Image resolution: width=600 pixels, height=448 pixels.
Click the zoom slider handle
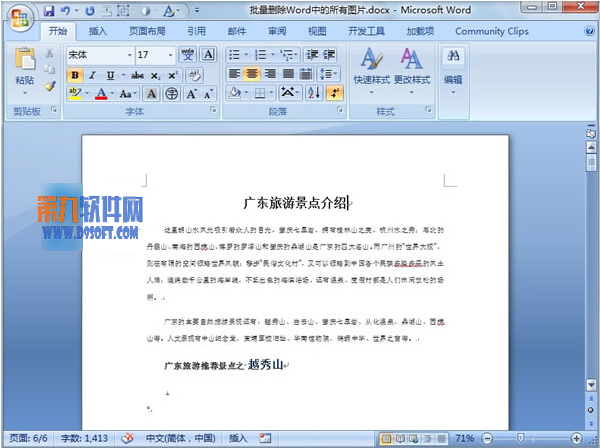520,438
